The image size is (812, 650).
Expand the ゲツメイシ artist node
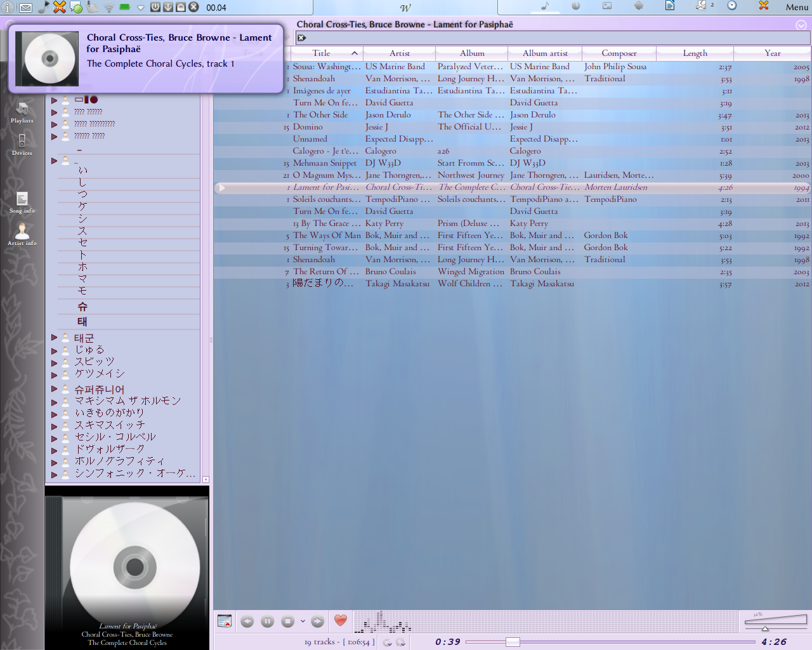coord(55,375)
